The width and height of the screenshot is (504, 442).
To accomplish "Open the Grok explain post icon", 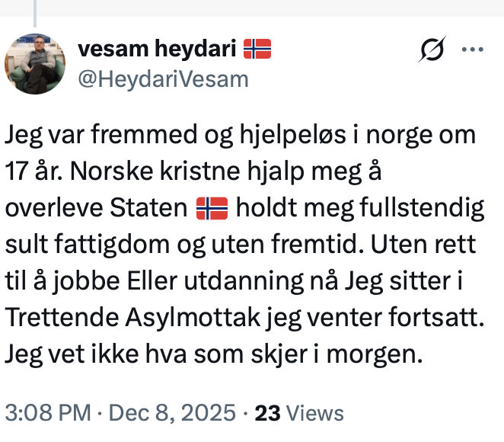I will pos(432,51).
